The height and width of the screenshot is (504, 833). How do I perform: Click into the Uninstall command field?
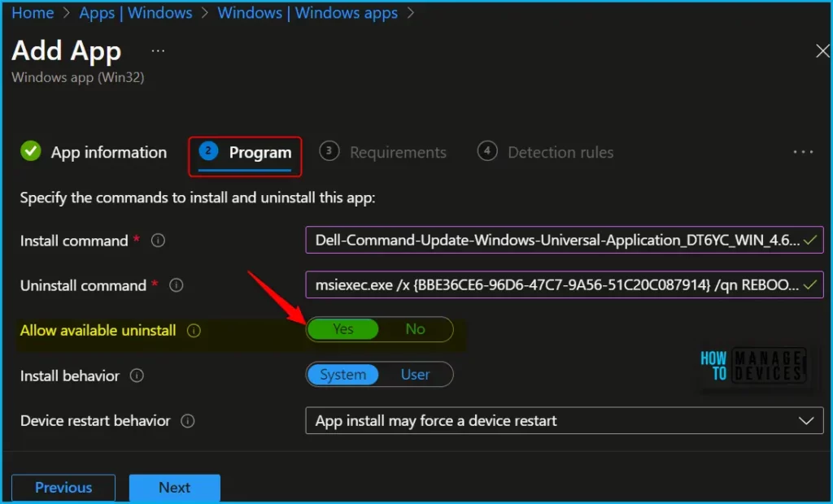(565, 285)
